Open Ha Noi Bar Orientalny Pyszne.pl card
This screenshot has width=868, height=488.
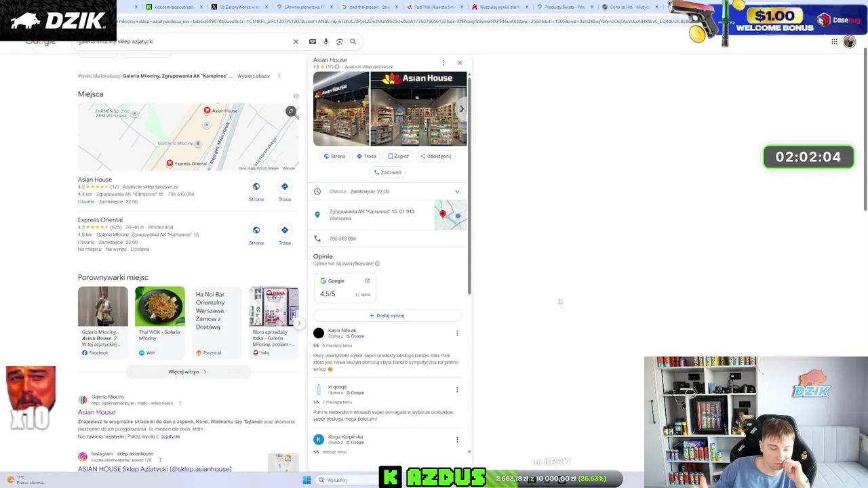(x=216, y=321)
